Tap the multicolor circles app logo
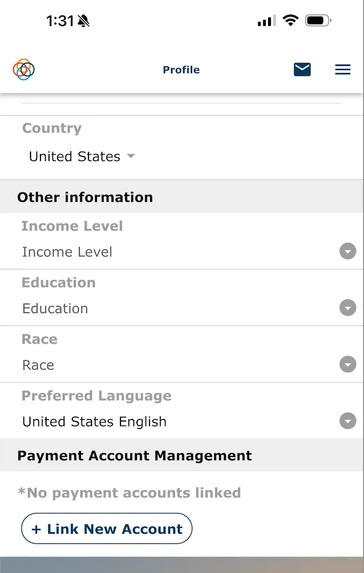 (x=24, y=69)
